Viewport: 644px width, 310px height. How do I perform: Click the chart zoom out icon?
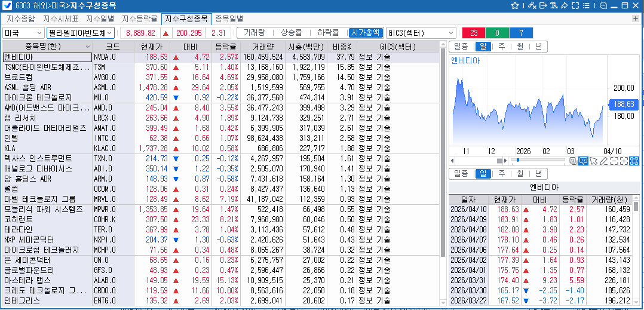[614, 161]
